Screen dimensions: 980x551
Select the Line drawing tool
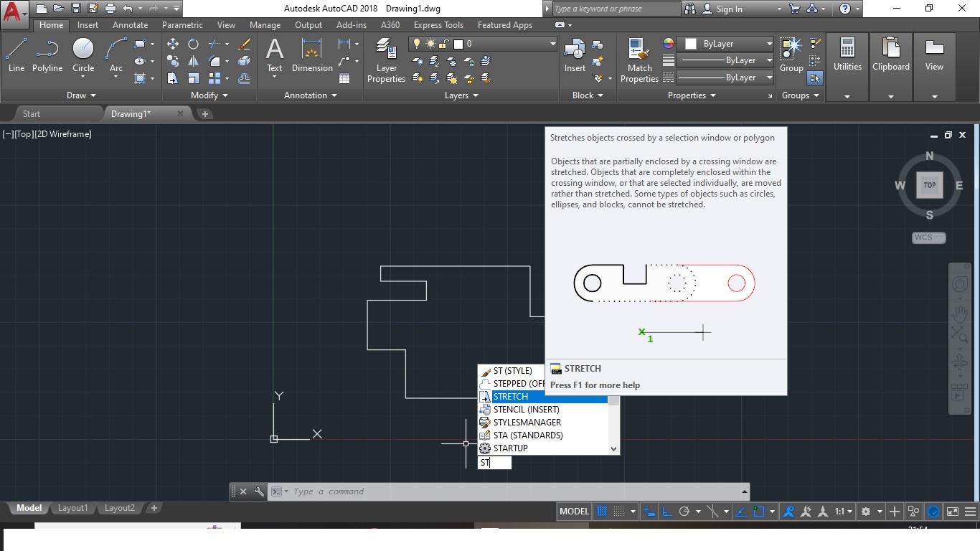click(x=16, y=56)
